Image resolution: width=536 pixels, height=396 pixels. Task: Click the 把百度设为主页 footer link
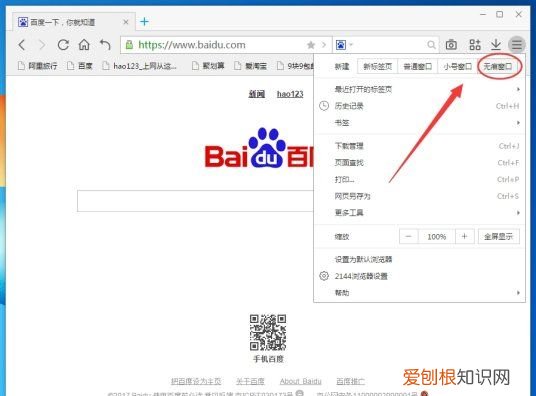[196, 381]
